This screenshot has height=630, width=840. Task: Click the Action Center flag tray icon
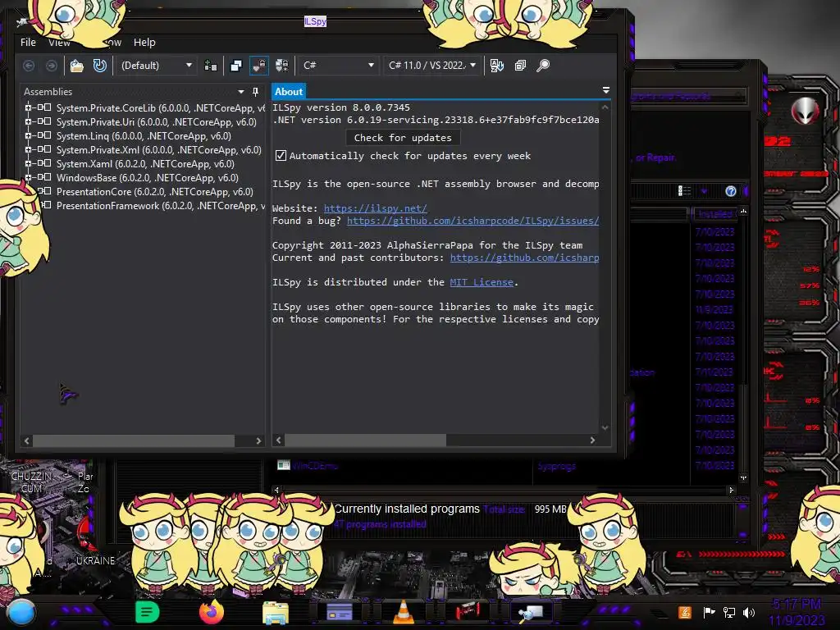point(709,612)
